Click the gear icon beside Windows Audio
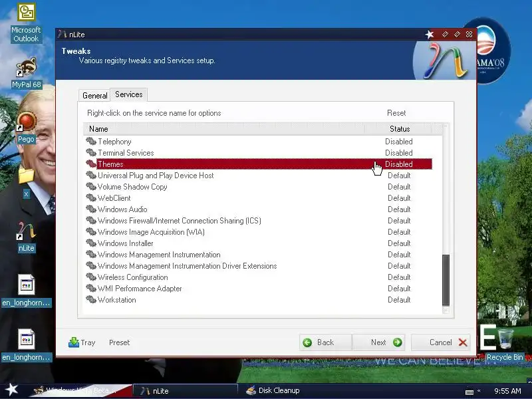The height and width of the screenshot is (399, 532). [91, 209]
